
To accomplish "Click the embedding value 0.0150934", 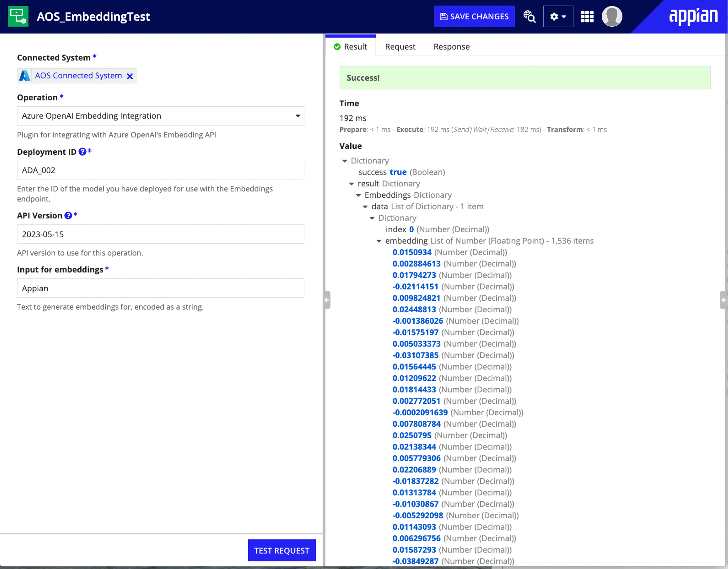I will click(x=412, y=252).
